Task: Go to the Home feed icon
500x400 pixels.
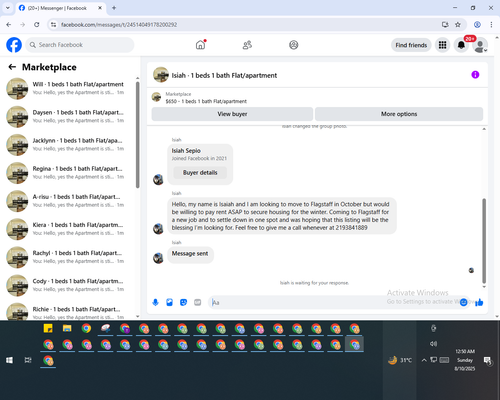Action: click(x=200, y=45)
